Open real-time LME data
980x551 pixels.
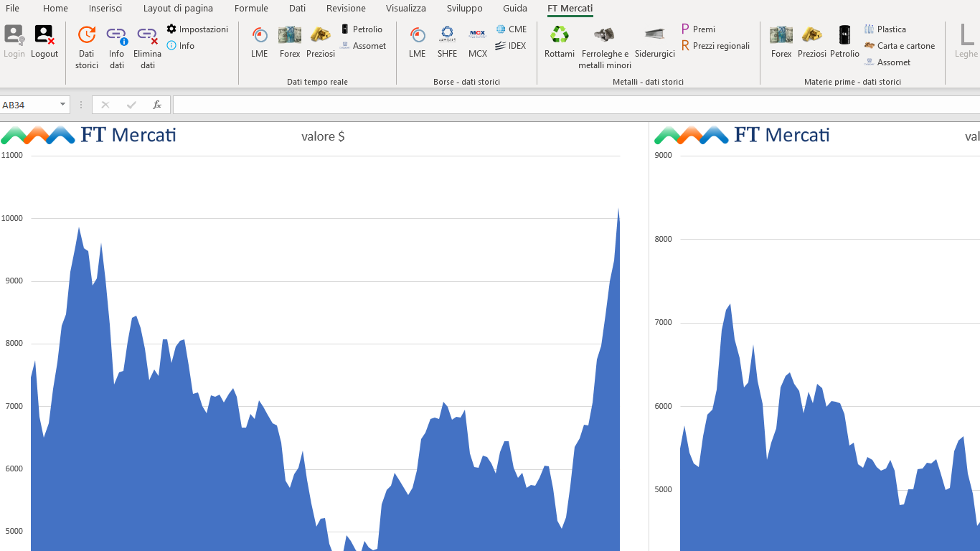pos(260,42)
